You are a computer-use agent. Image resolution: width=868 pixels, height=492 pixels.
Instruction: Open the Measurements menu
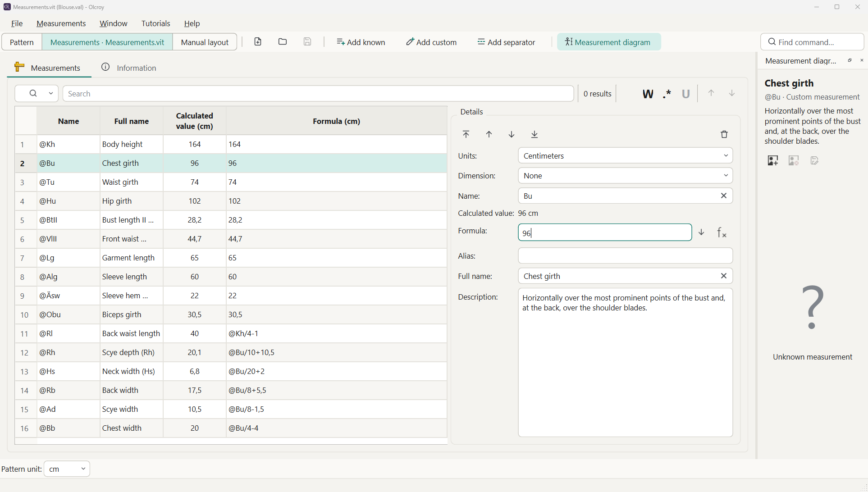[61, 23]
